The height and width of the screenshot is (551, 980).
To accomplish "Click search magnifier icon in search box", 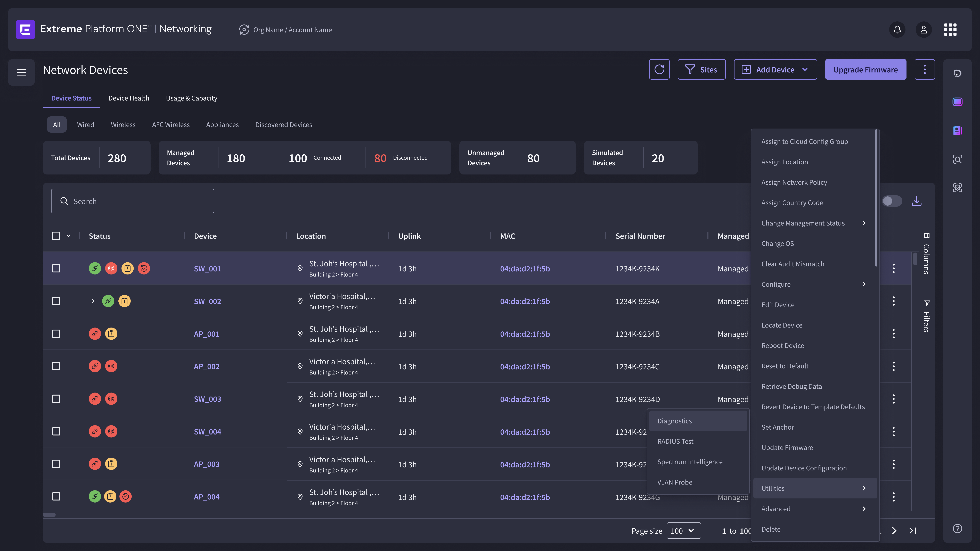I will [x=64, y=201].
